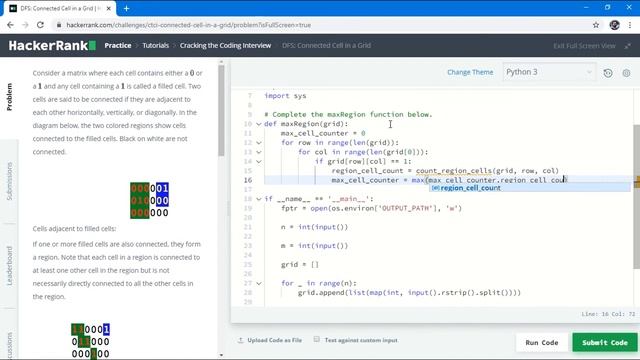Click DFS: Connected Cell in a Grid breadcrumb
The image size is (640, 360).
point(326,45)
